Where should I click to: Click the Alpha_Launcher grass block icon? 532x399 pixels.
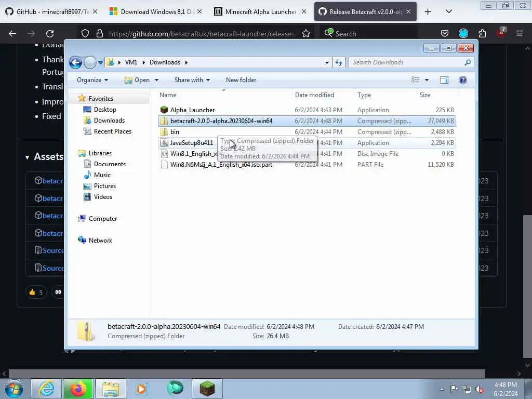164,110
